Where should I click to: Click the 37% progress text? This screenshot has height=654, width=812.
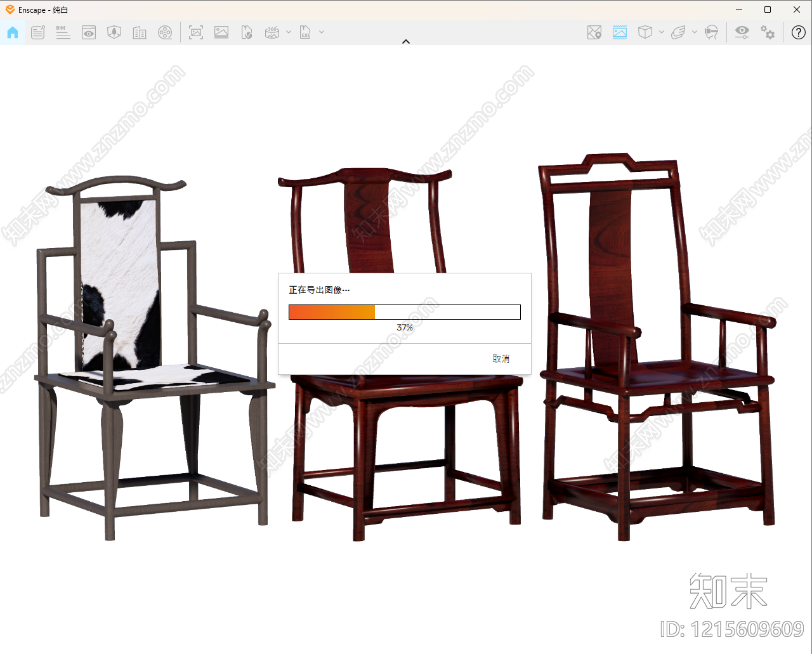405,328
